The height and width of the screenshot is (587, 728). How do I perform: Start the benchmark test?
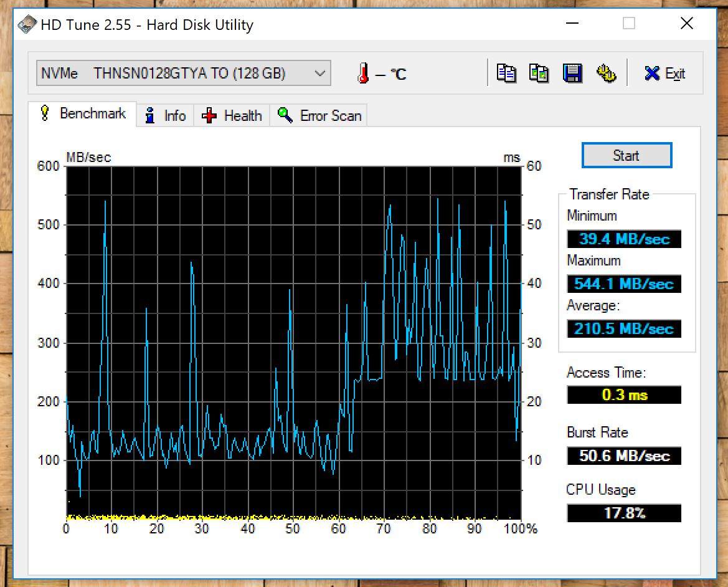[x=626, y=155]
